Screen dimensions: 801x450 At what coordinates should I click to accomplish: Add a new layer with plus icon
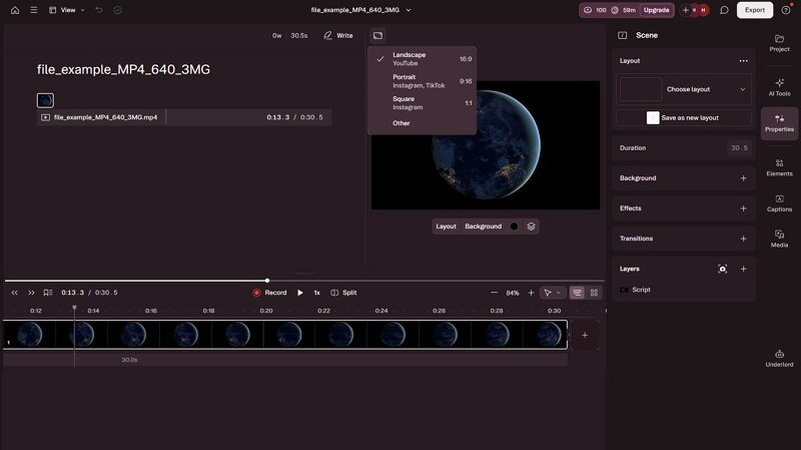coord(743,269)
